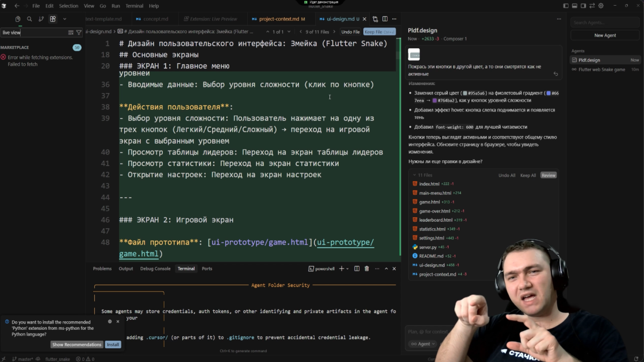Add a new terminal with plus icon

342,268
